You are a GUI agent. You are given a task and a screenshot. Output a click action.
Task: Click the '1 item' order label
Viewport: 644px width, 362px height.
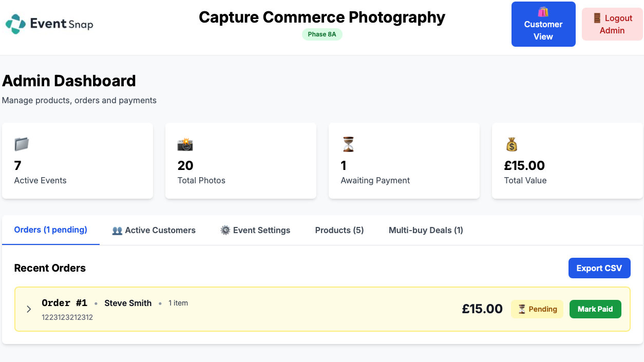click(178, 303)
